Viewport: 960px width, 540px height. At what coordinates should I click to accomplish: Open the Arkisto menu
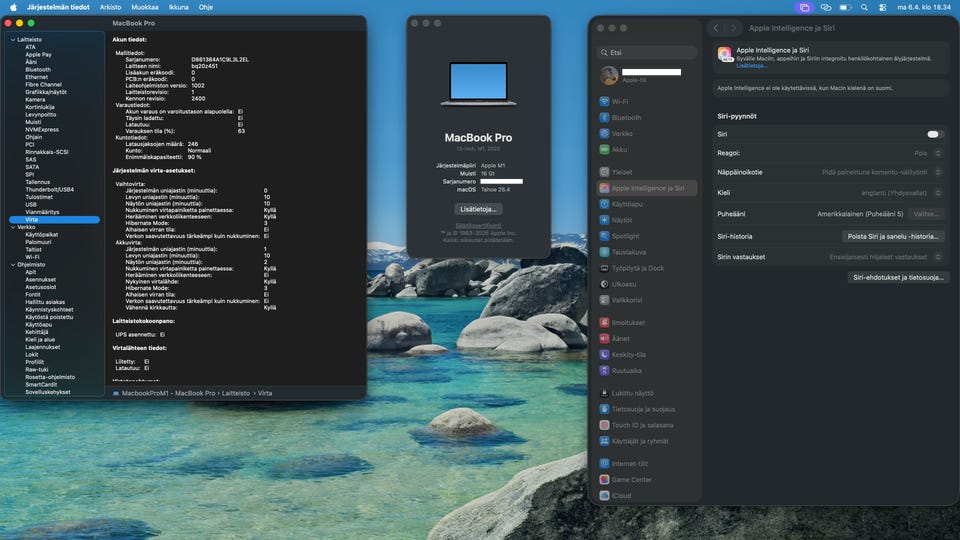(110, 7)
